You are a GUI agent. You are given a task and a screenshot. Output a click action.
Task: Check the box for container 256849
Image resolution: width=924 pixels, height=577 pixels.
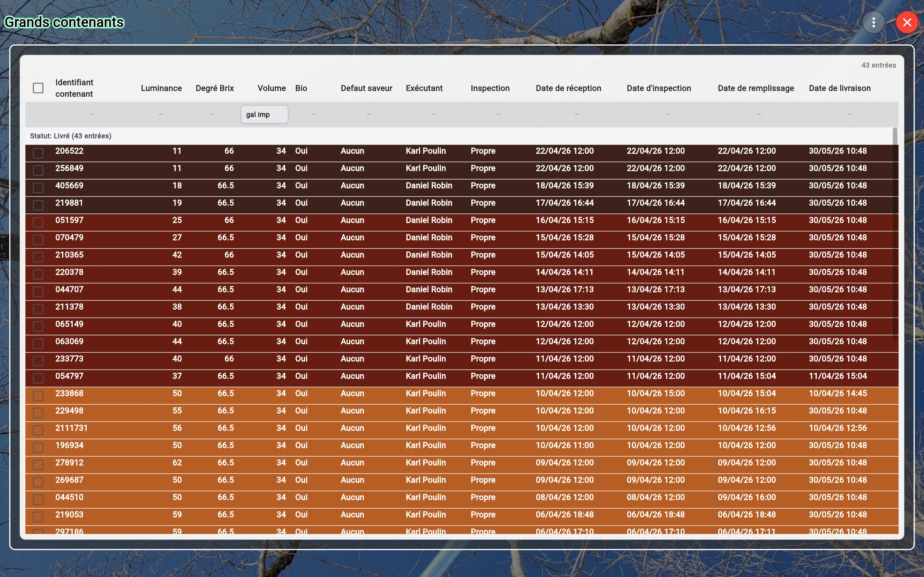pos(38,170)
